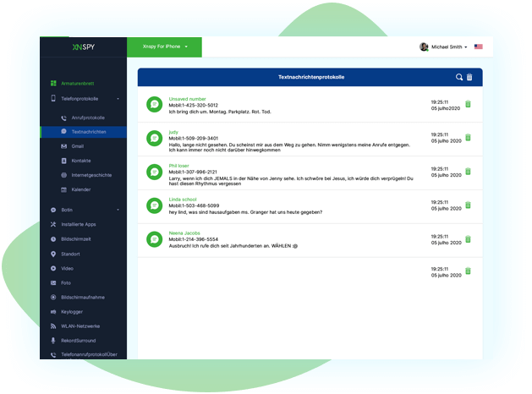Click the number 1-509-209-3401
Image resolution: width=532 pixels, height=394 pixels.
200,139
